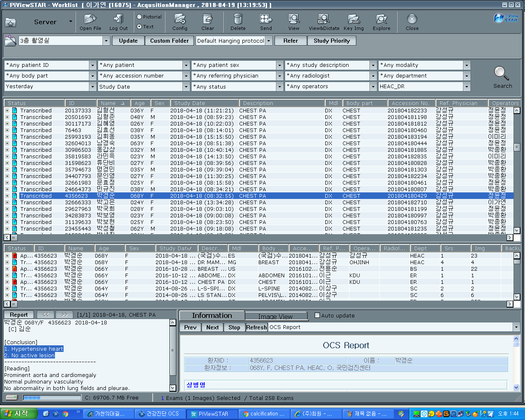Click the Open File toolbar icon
Screen dimensions: 525x420
point(90,19)
